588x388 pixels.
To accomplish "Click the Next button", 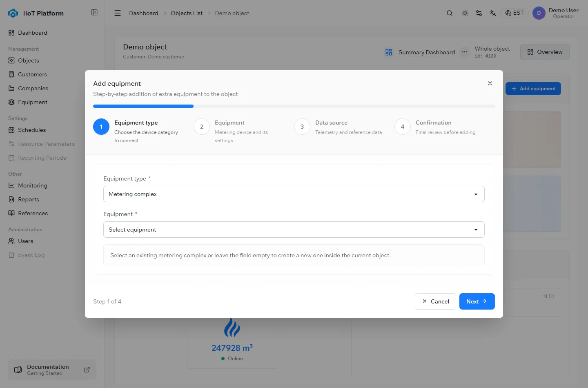I will pos(477,301).
